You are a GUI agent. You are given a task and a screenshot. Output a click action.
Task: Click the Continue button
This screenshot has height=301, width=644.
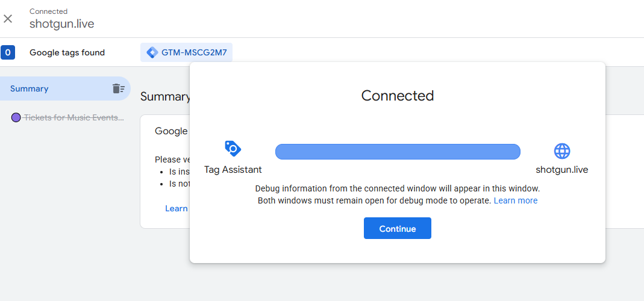point(398,228)
